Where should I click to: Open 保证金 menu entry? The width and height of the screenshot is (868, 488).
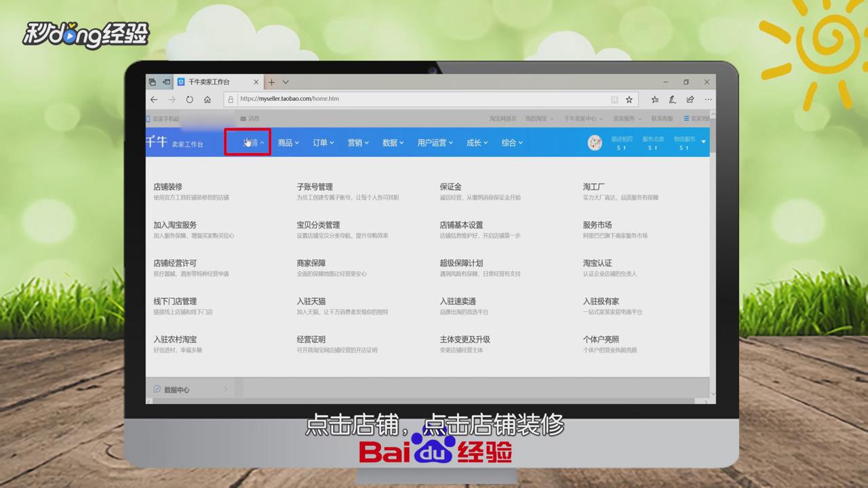pos(450,186)
